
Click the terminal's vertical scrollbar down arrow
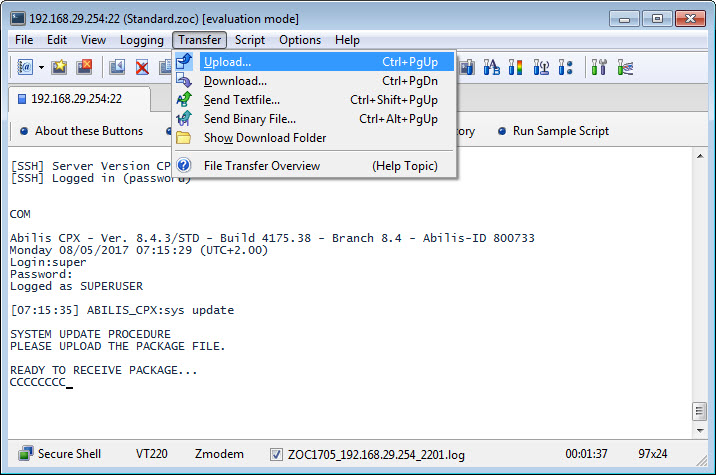pos(699,428)
